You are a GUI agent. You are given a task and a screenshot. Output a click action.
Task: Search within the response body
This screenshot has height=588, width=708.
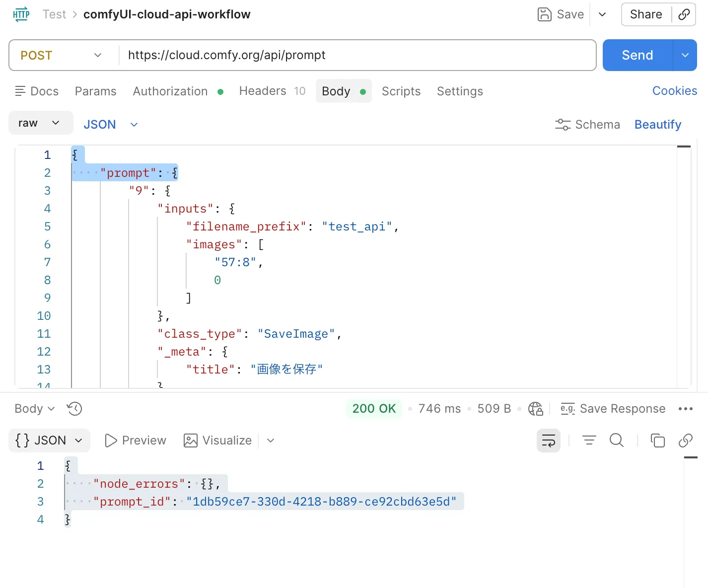[617, 441]
